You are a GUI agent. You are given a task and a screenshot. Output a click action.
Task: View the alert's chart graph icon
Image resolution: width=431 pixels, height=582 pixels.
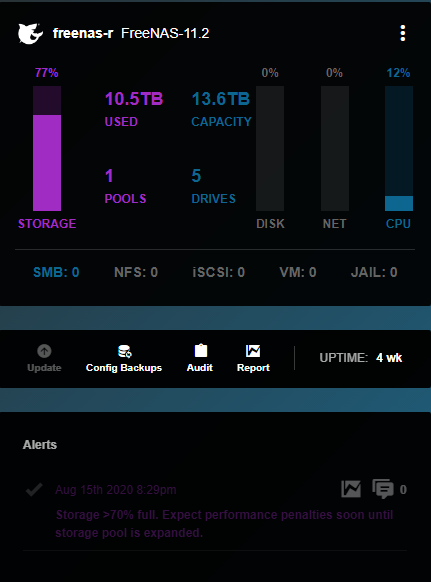pyautogui.click(x=351, y=489)
